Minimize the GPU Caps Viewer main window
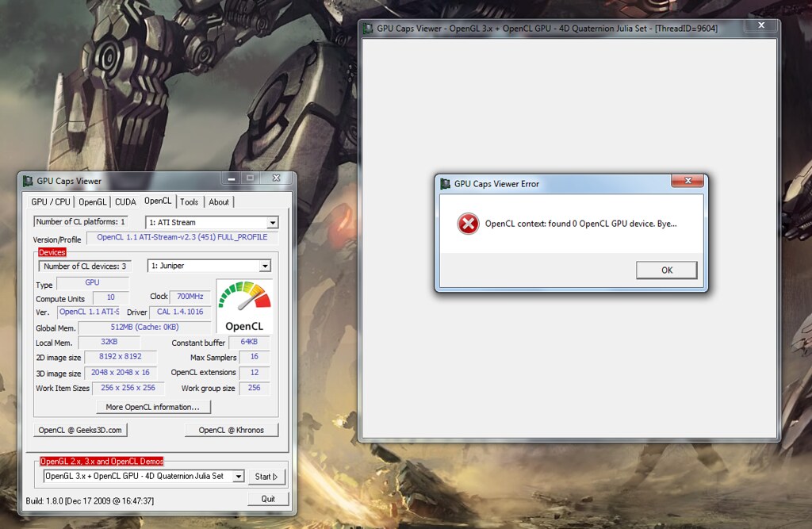The height and width of the screenshot is (529, 812). click(232, 178)
